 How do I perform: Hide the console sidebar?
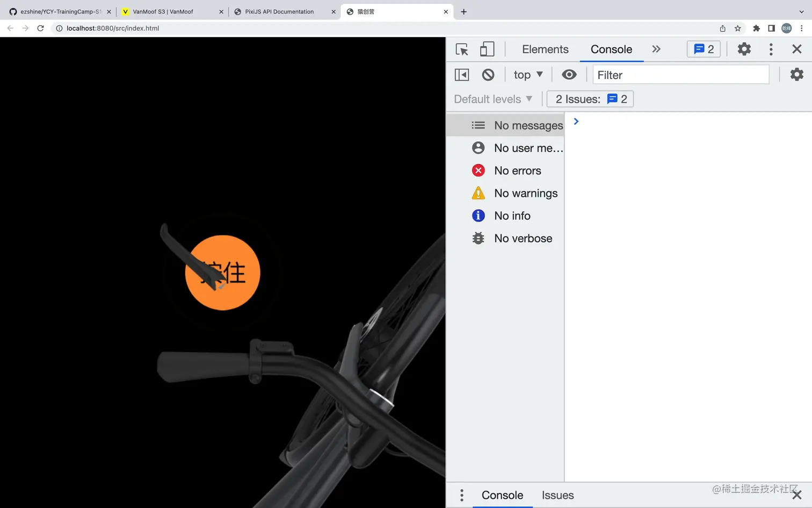point(462,75)
